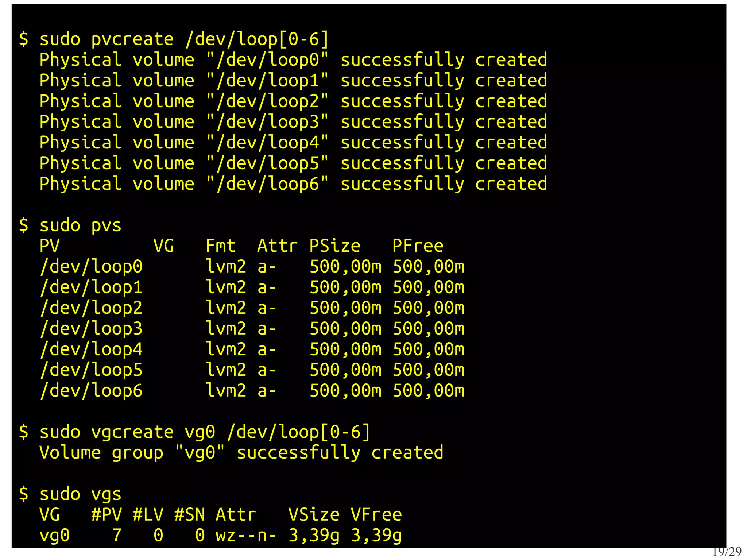Screen dimensions: 747x560
Task: Click the VFree column header
Action: pos(376,515)
